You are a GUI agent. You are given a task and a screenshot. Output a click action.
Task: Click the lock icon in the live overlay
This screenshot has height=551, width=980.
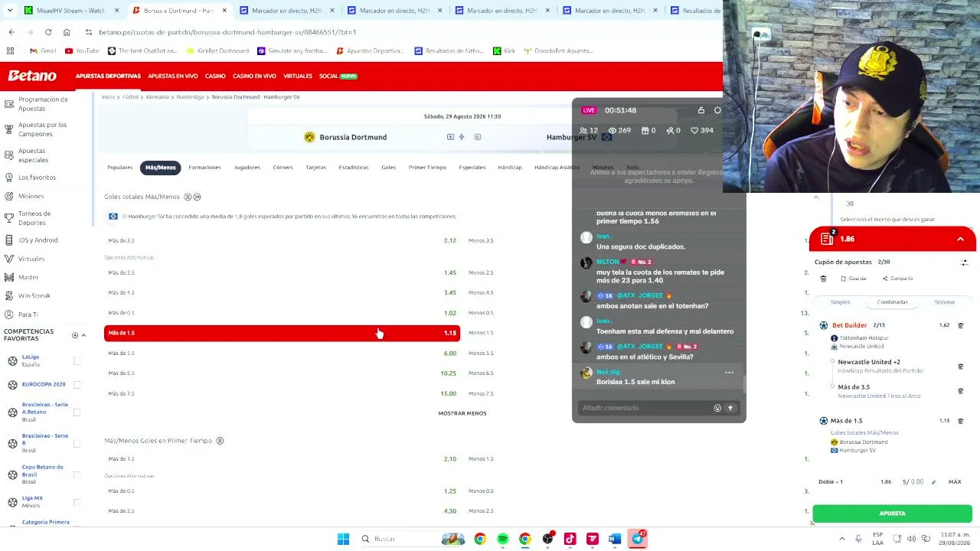click(x=701, y=110)
